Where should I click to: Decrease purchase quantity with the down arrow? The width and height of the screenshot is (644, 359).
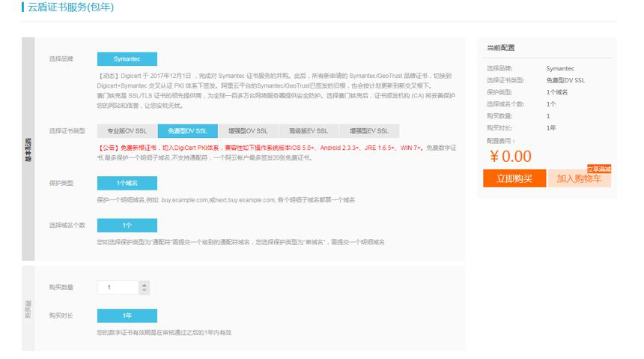click(x=145, y=290)
